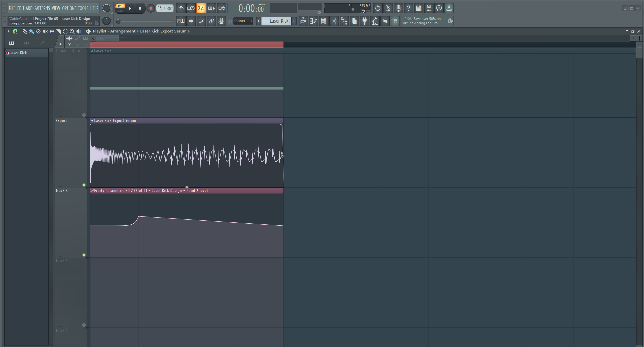The height and width of the screenshot is (347, 644).
Task: Expand playlist options menu arrow
Action: tap(8, 31)
